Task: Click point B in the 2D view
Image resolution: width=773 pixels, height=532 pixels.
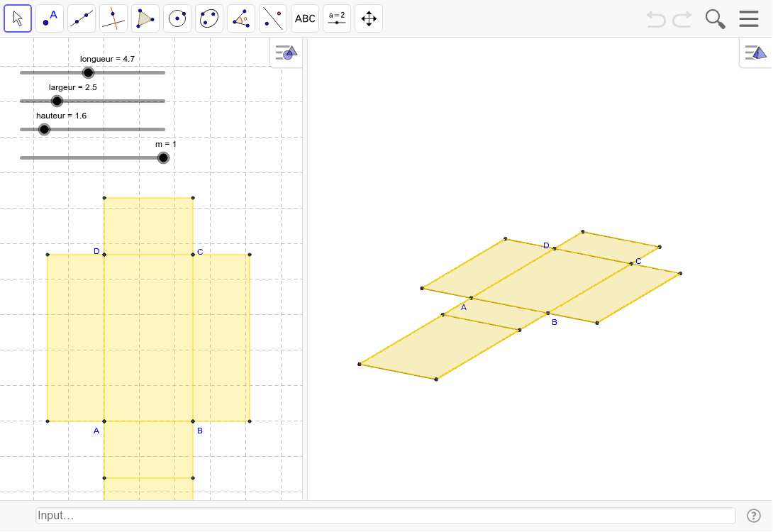Action: coord(193,421)
